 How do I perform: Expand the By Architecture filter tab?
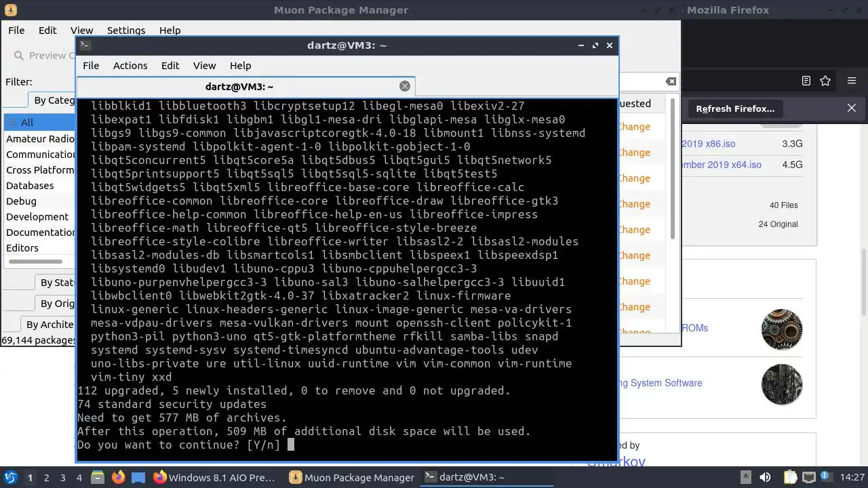click(x=48, y=325)
